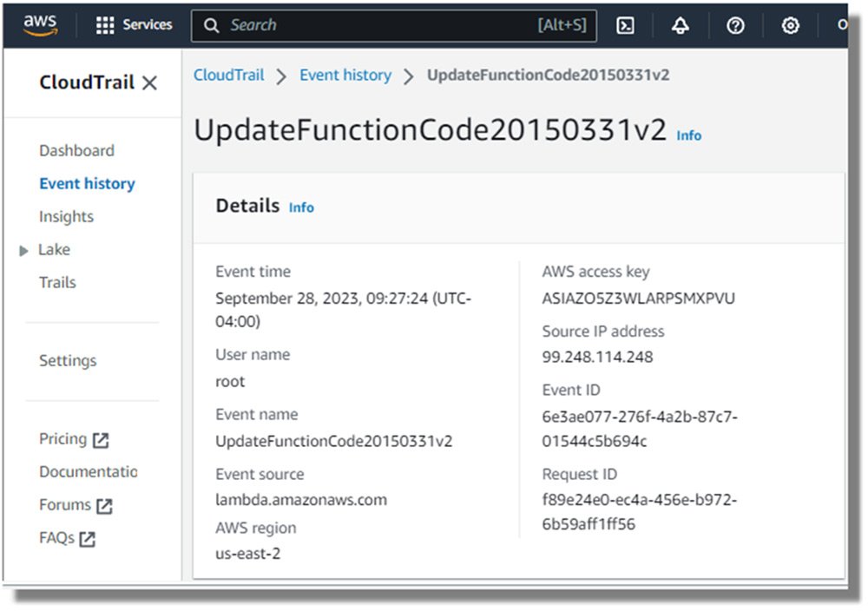Open Info link beside Details heading
This screenshot has width=868, height=611.
(x=301, y=207)
